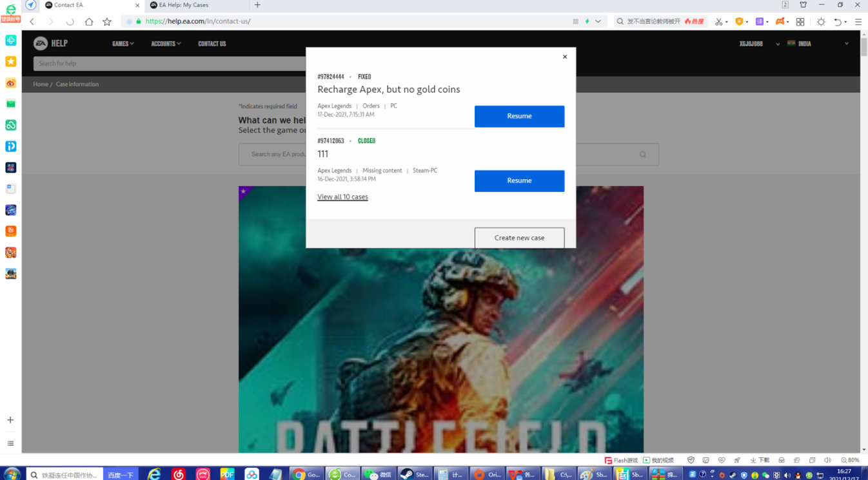
Task: Expand the scissors tool dropdown arrow
Action: point(727,22)
